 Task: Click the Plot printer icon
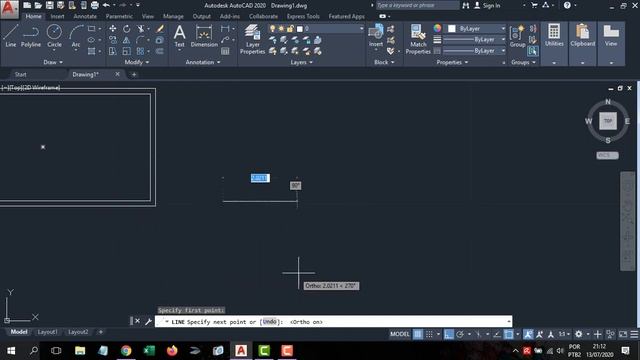95,5
